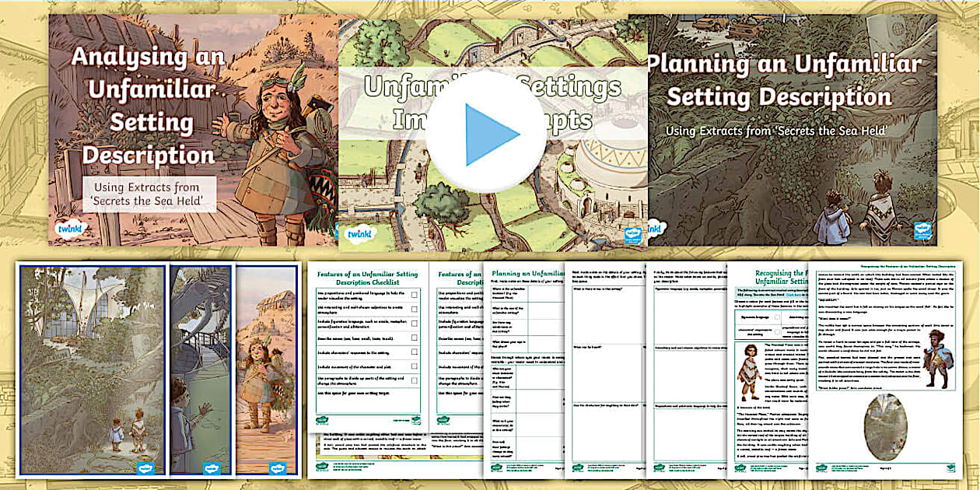
Task: Click twinkl logo on Planning slide
Action: click(x=657, y=229)
